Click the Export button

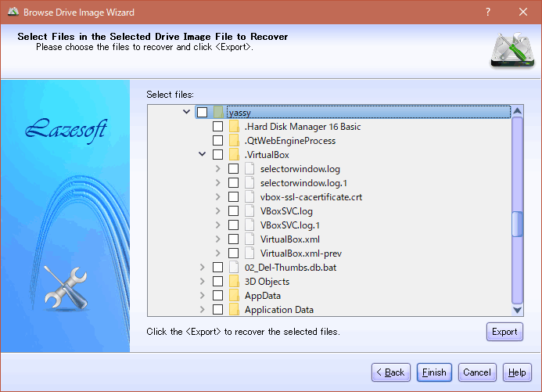point(504,332)
